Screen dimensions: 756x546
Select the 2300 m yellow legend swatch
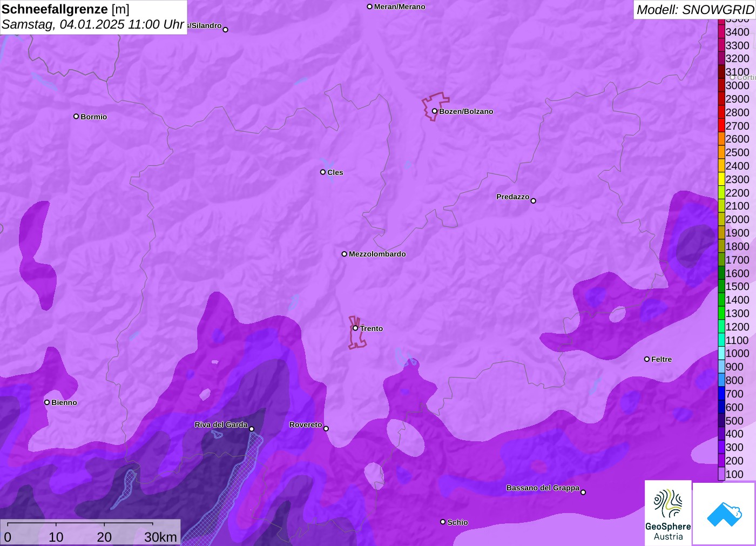(x=721, y=179)
